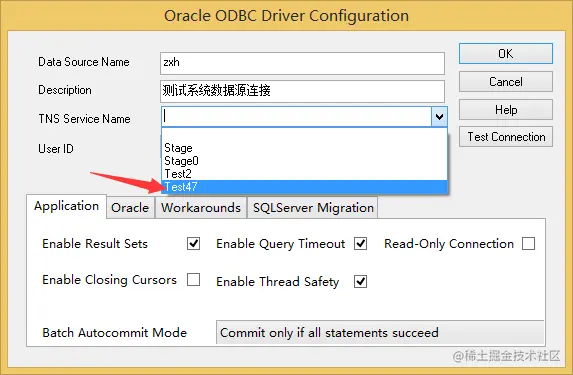Switch to the Application tab

pyautogui.click(x=67, y=206)
